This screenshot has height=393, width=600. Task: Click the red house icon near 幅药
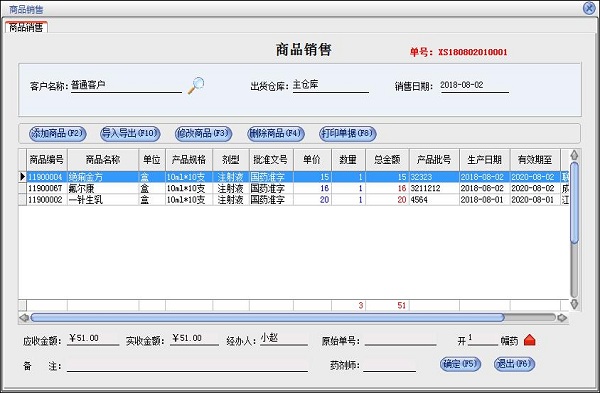[x=530, y=340]
